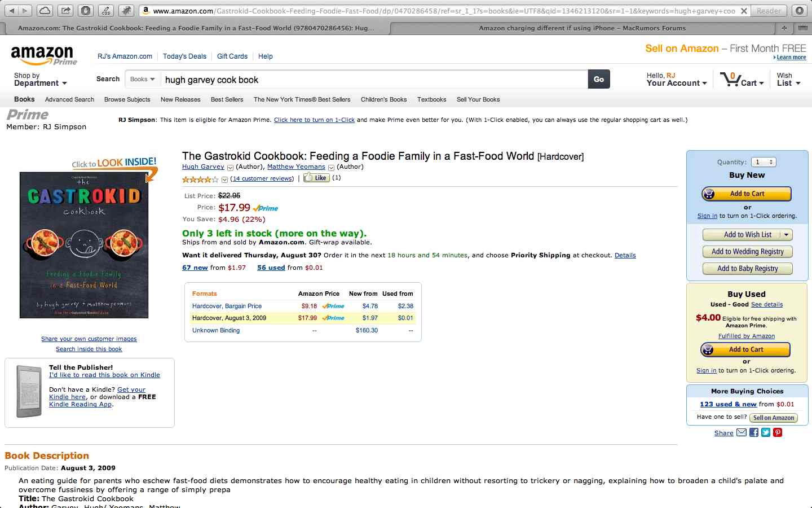Open New Releases in Books nav
The height and width of the screenshot is (508, 812).
point(180,99)
